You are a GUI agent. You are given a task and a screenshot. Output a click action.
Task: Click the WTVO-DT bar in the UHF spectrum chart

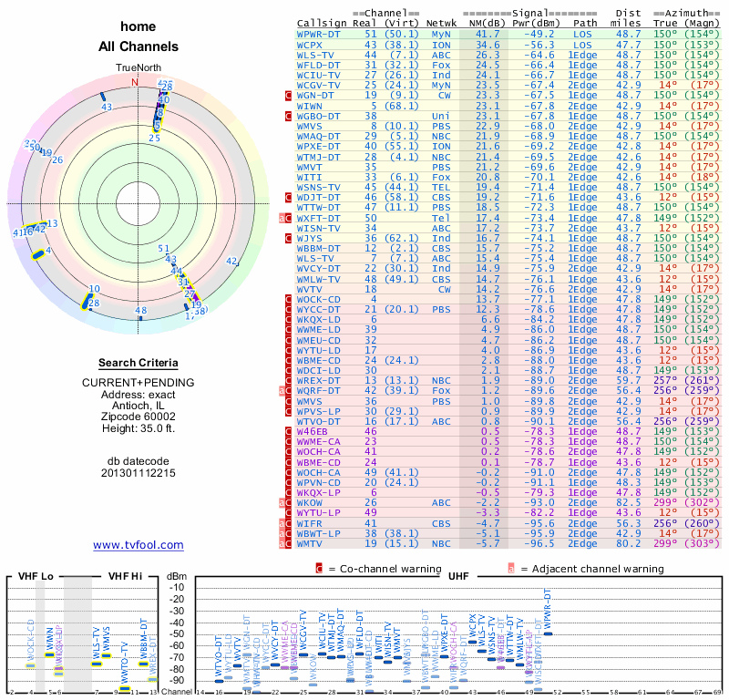219,682
